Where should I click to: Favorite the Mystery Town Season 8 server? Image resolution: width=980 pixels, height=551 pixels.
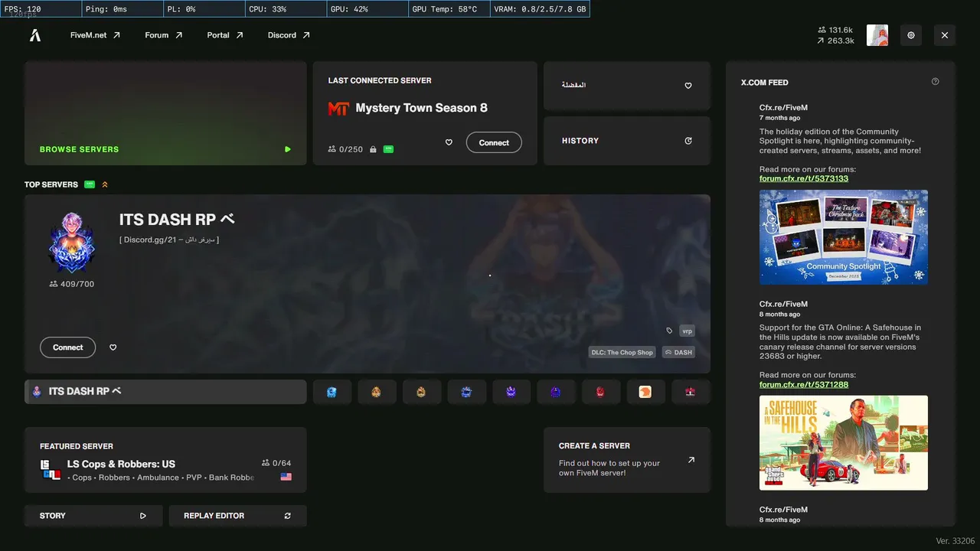pos(449,142)
